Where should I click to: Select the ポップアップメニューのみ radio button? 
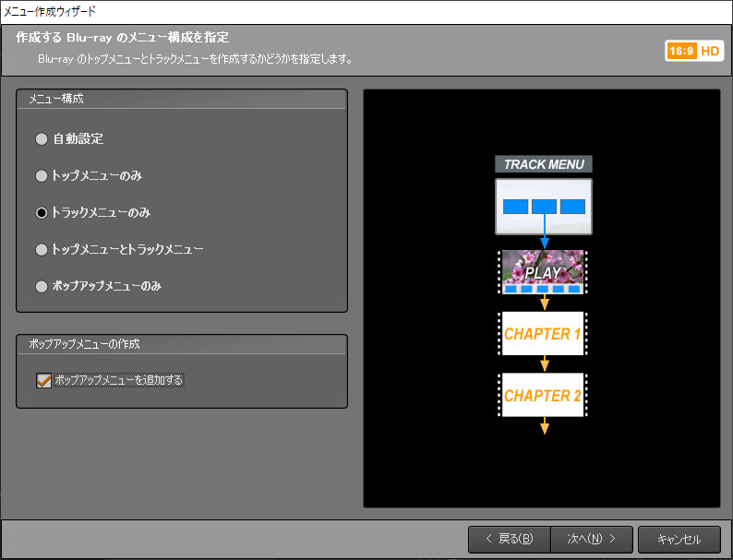(x=42, y=286)
